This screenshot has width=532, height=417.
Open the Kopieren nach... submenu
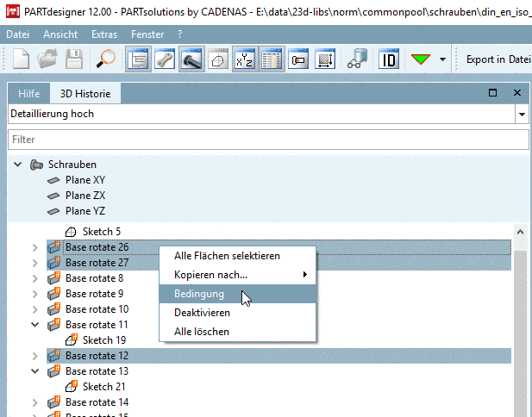coord(237,275)
